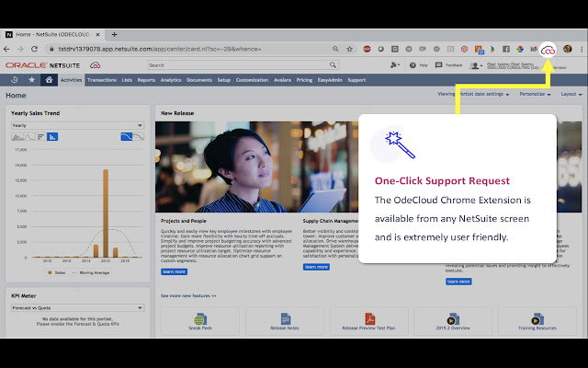Click the Oracle NetSuite logo
The height and width of the screenshot is (368, 588).
click(x=42, y=65)
